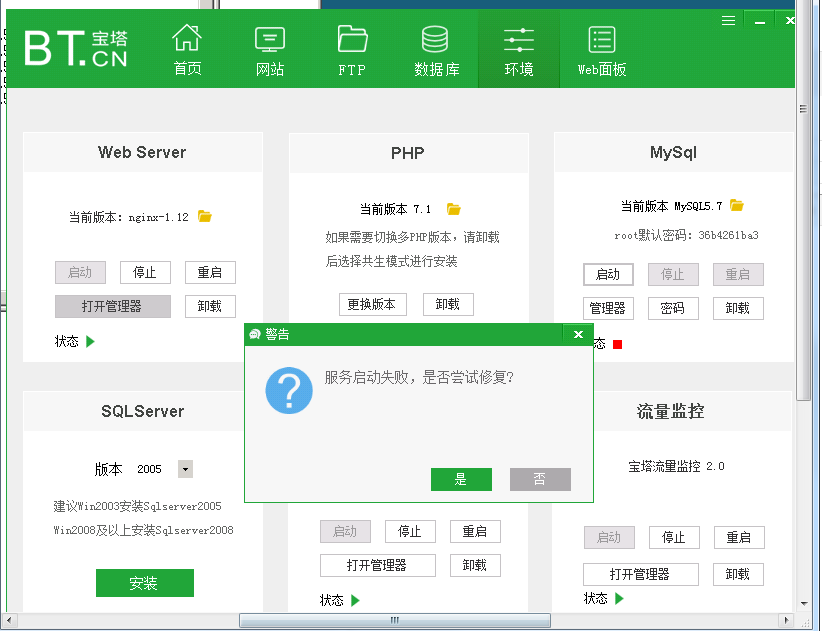The height and width of the screenshot is (631, 822).
Task: Click the horizontal scrollbar right arrow
Action: coord(786,621)
